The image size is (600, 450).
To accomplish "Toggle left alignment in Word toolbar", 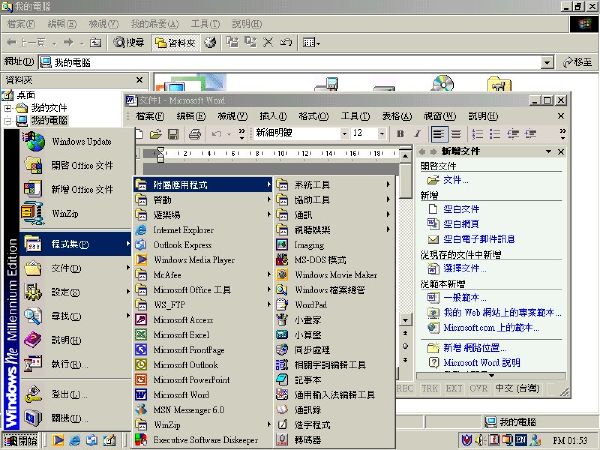I will click(x=439, y=134).
